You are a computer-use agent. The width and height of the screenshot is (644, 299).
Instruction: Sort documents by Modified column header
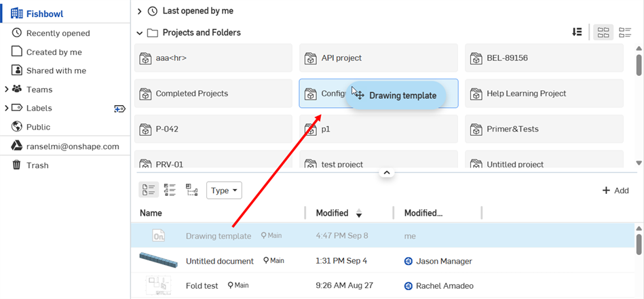coord(333,213)
